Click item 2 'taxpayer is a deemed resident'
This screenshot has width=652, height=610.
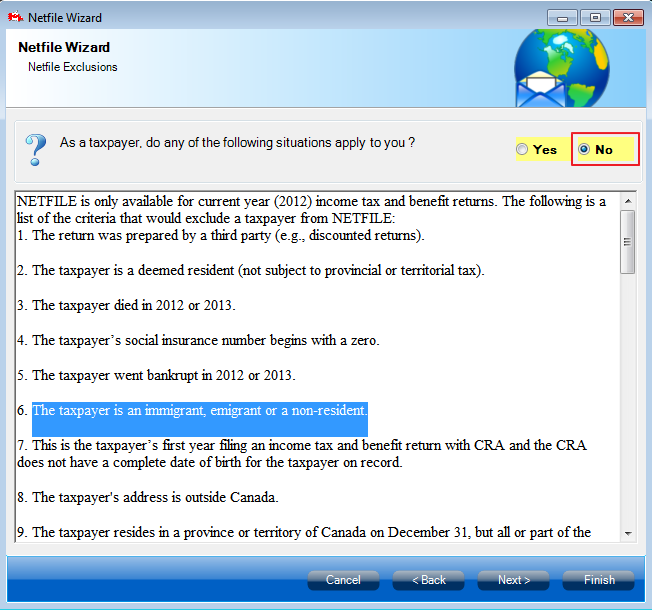click(251, 270)
